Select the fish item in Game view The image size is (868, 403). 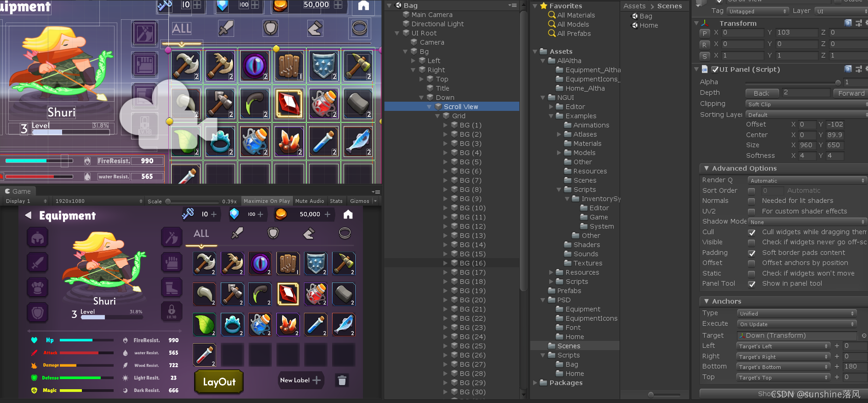(344, 324)
